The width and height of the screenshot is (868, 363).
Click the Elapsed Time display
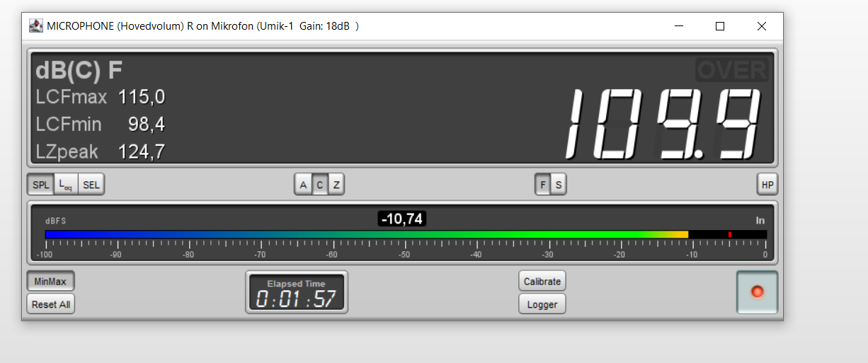coord(297,292)
